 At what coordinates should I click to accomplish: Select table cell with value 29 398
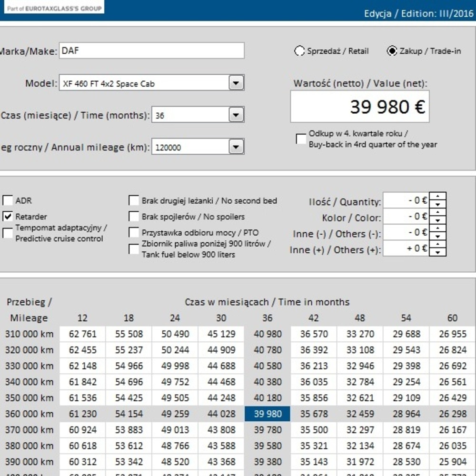406,366
